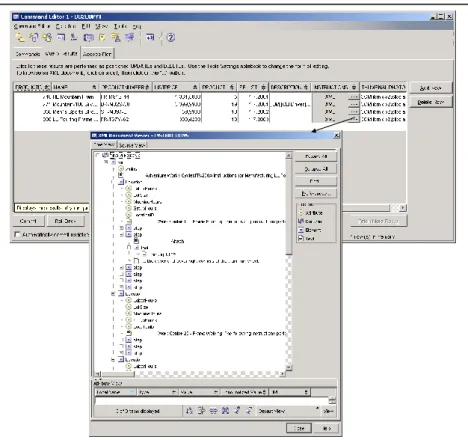The width and height of the screenshot is (468, 440).
Task: Click Fetch More Rows button
Action: click(378, 221)
